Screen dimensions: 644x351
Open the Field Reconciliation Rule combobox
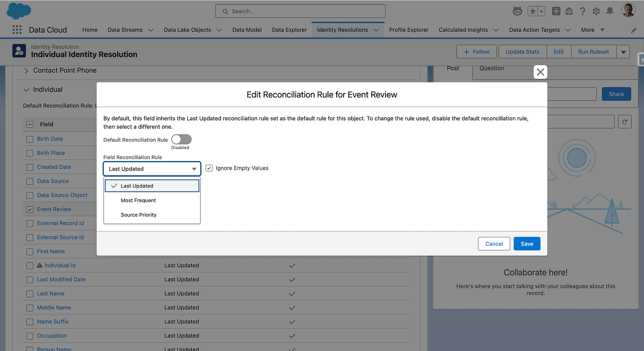click(x=152, y=169)
